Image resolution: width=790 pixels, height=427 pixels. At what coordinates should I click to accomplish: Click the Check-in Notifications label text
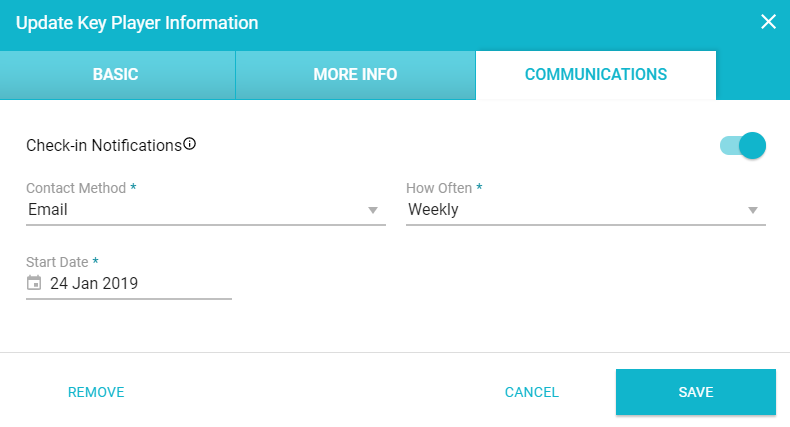[104, 145]
